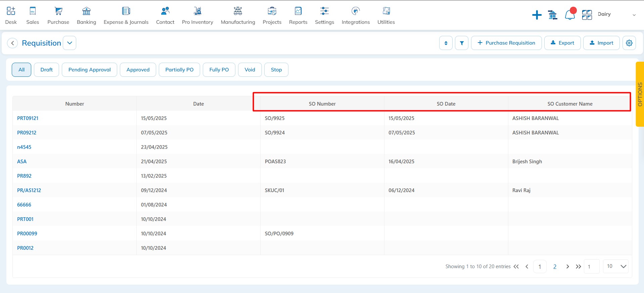Go back using the arrow beside Requisition
This screenshot has width=644, height=293.
tap(12, 43)
